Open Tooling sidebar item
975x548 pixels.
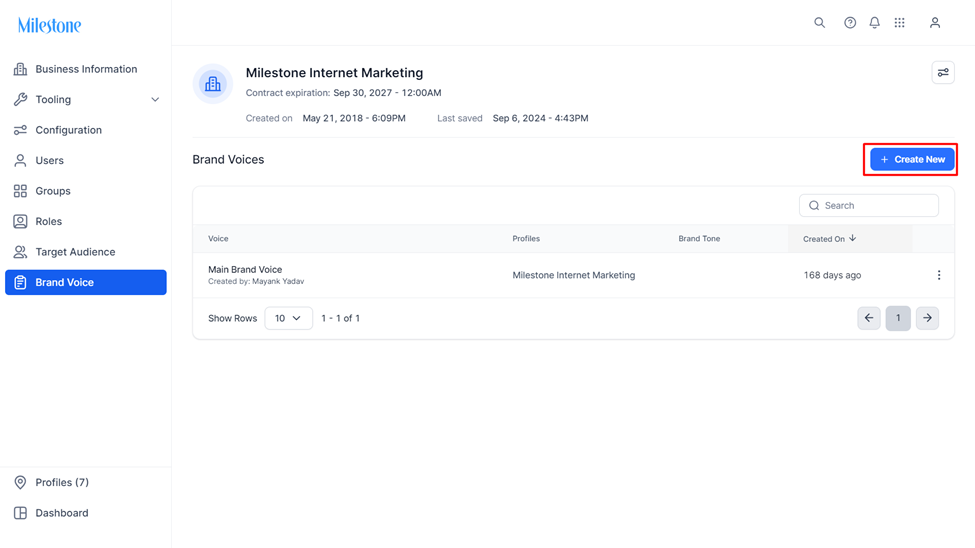click(86, 100)
